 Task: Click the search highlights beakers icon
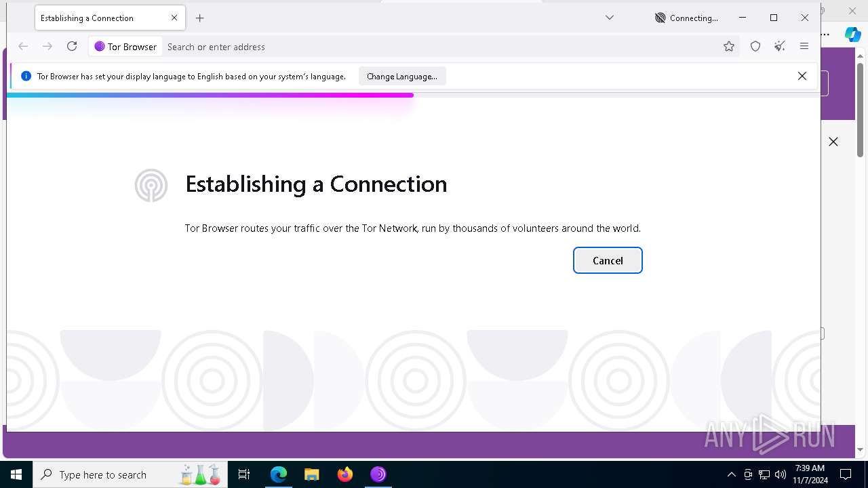coord(201,474)
